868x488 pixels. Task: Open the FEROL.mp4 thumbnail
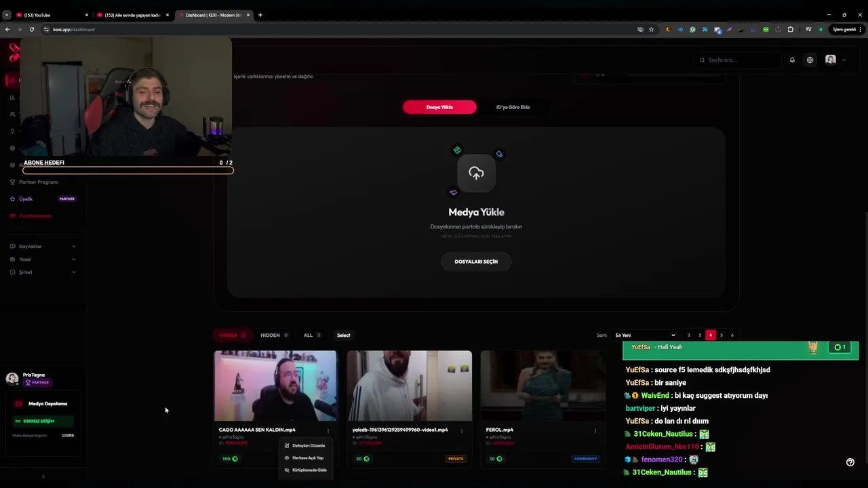[x=542, y=386]
